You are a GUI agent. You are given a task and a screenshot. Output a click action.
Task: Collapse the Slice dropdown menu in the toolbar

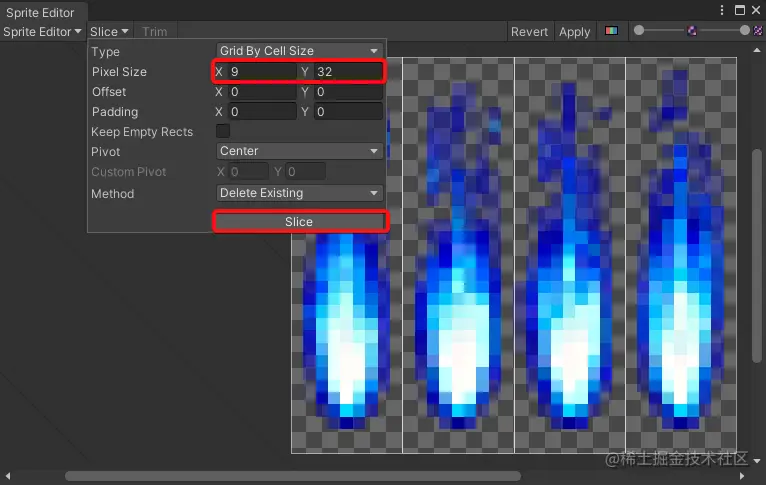[x=109, y=32]
